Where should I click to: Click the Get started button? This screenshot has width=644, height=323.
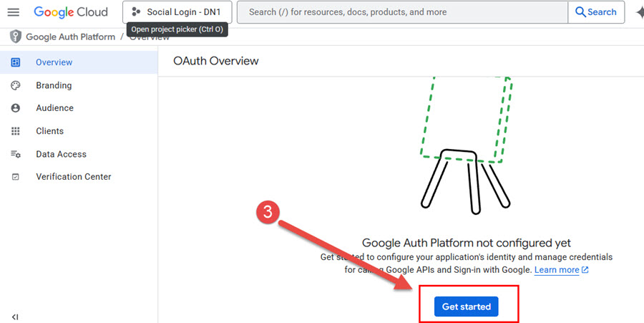click(x=466, y=307)
